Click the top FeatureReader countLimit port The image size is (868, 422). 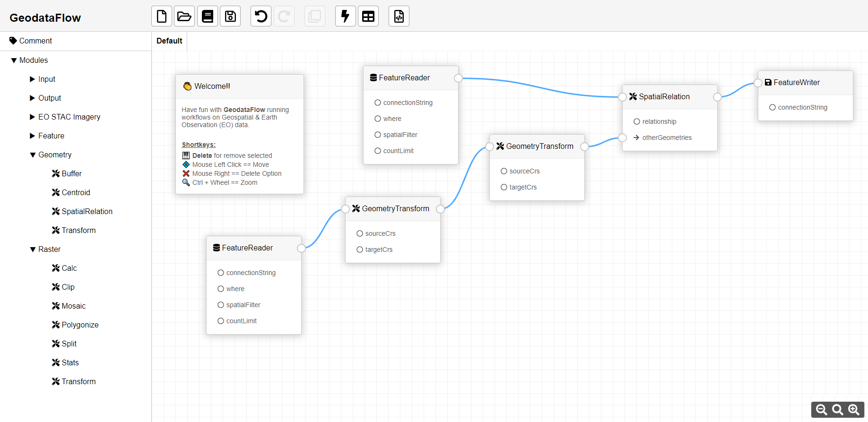tap(378, 151)
